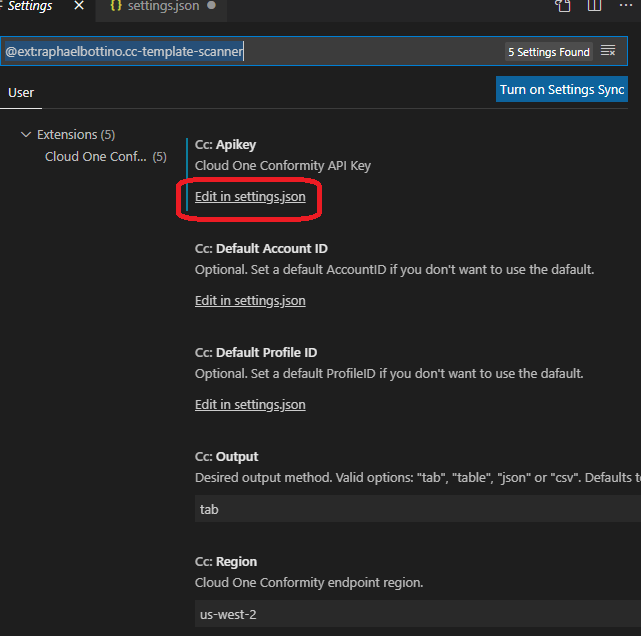
Task: Edit Default Account ID in settings.json
Action: pyautogui.click(x=250, y=300)
